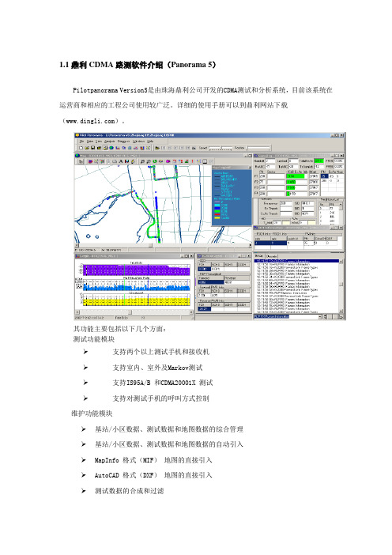392x555 pixels.
Task: Click the text 'A' icon in Map toolbar
Action: (x=121, y=161)
